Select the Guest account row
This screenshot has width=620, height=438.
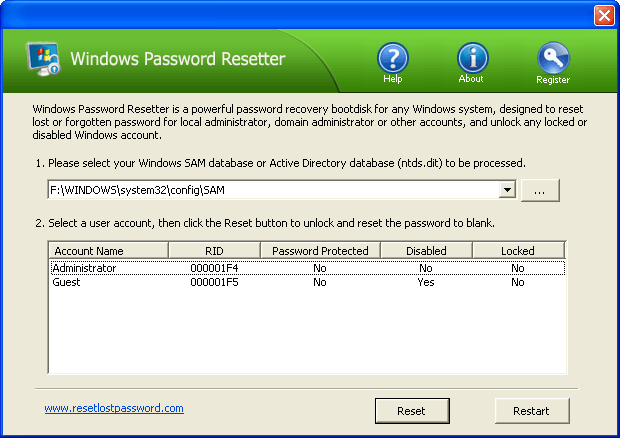(308, 282)
